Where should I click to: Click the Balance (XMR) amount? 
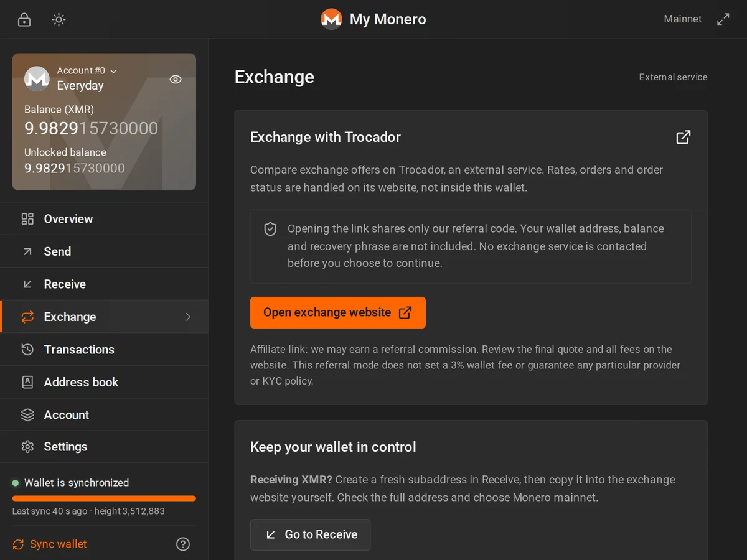pos(91,128)
